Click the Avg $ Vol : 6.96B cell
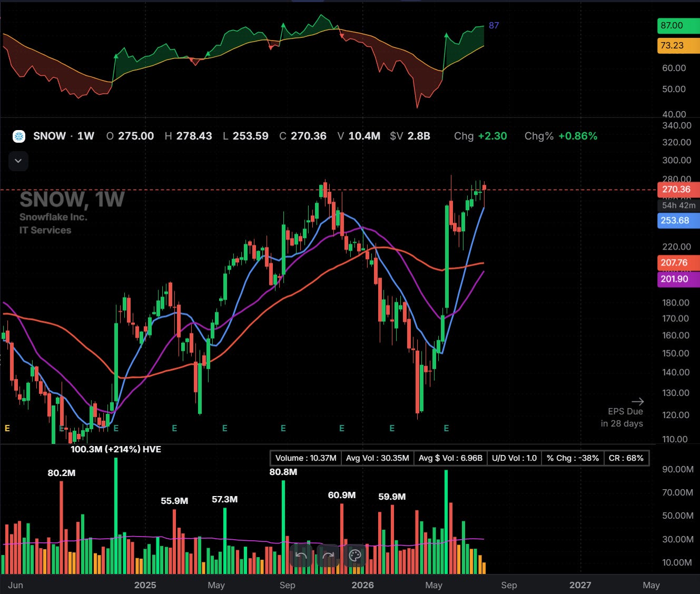The width and height of the screenshot is (700, 594). pos(450,458)
